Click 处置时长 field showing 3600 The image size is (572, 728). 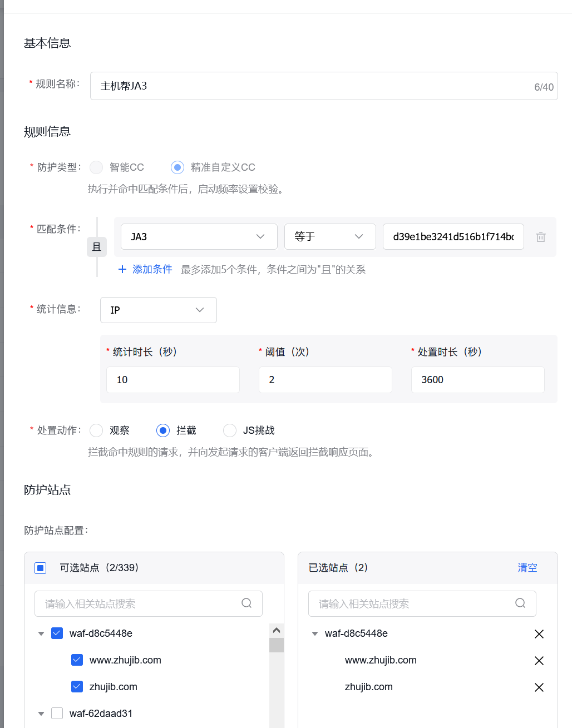click(x=478, y=380)
